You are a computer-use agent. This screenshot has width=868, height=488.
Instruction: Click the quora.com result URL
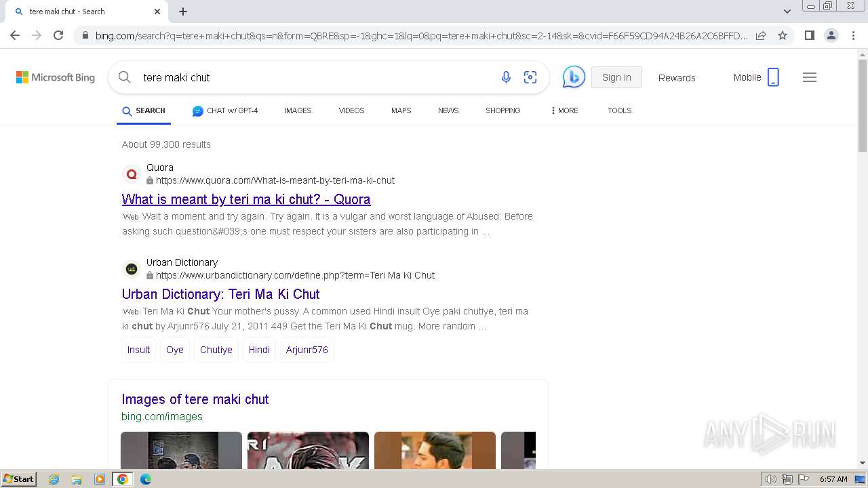pos(275,180)
